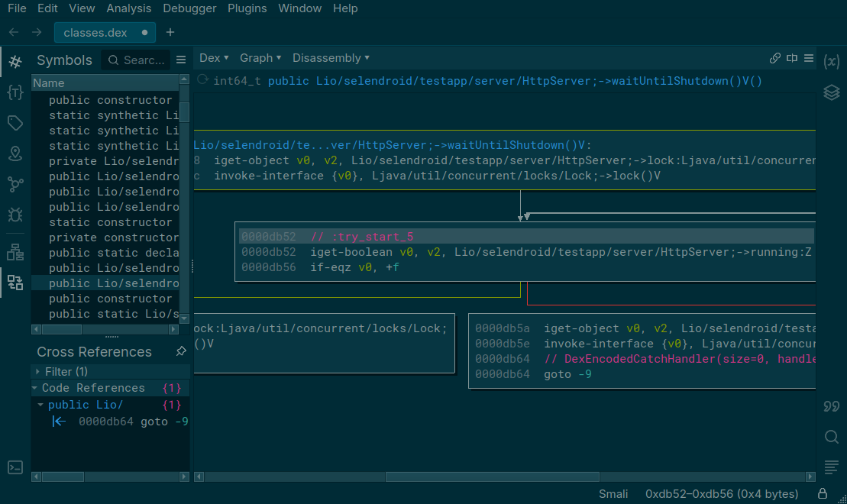Image resolution: width=847 pixels, height=504 pixels.
Task: Click the quotation marks icon on right edge
Action: tap(832, 406)
